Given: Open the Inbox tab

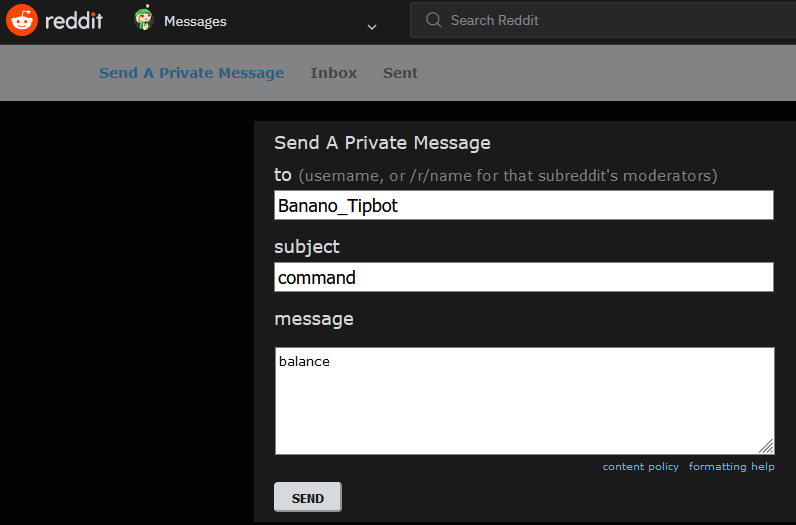Looking at the screenshot, I should tap(333, 73).
